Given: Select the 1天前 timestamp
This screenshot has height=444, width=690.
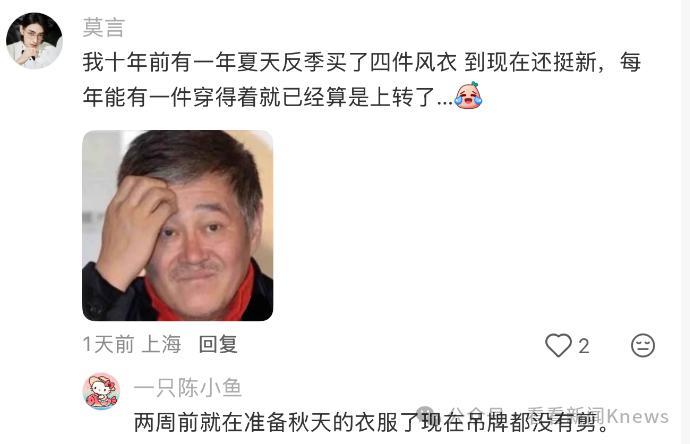Looking at the screenshot, I should click(108, 344).
